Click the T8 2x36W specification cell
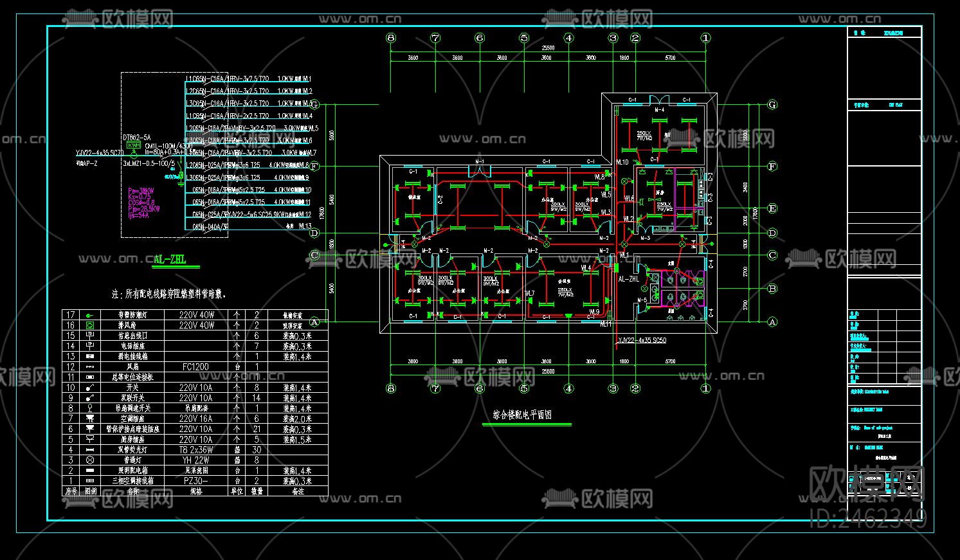This screenshot has height=560, width=960. [x=195, y=449]
